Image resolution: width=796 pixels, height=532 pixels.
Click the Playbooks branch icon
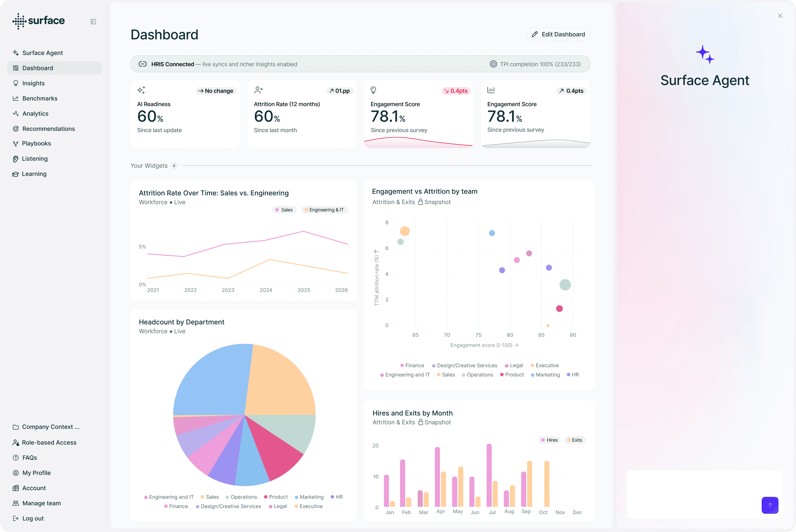pos(16,144)
